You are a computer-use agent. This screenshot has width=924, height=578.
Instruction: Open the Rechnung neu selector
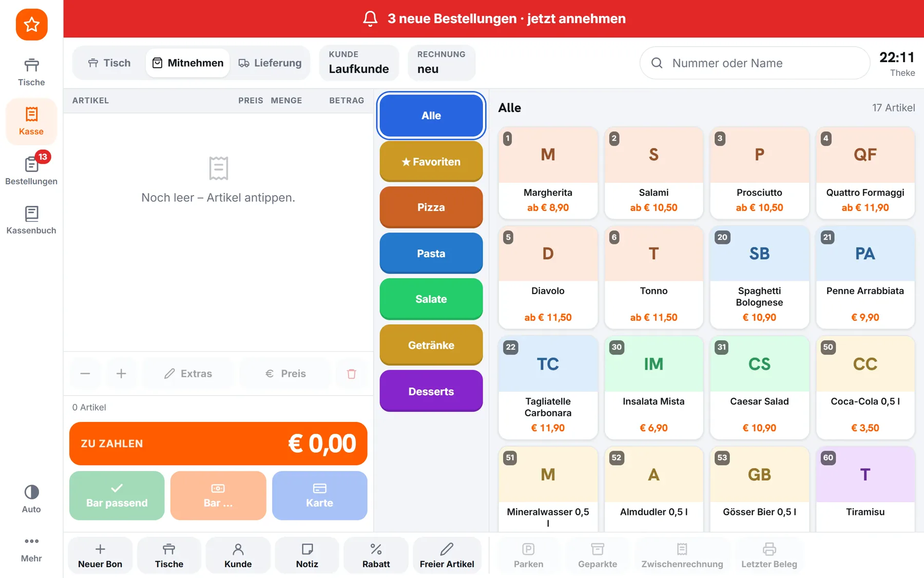click(x=441, y=63)
